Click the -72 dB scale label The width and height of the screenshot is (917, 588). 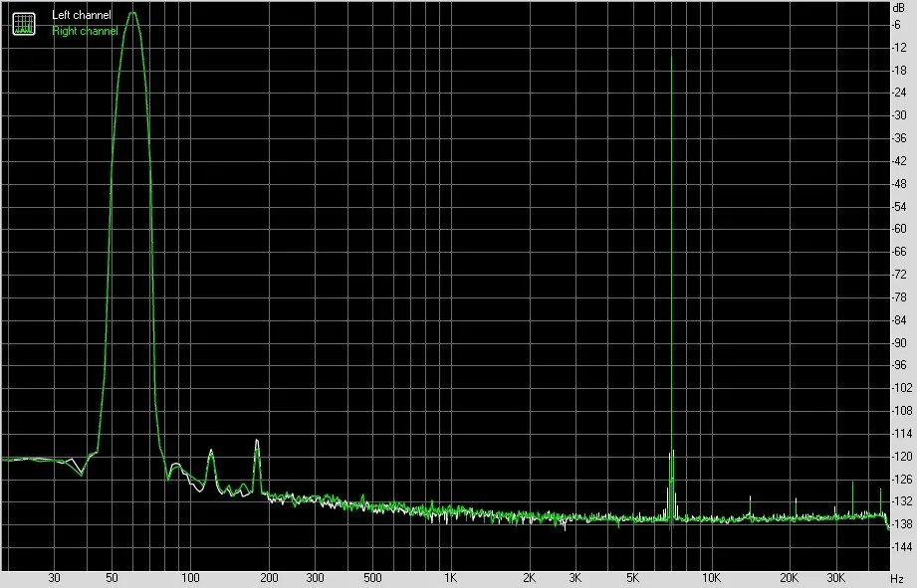[x=899, y=275]
